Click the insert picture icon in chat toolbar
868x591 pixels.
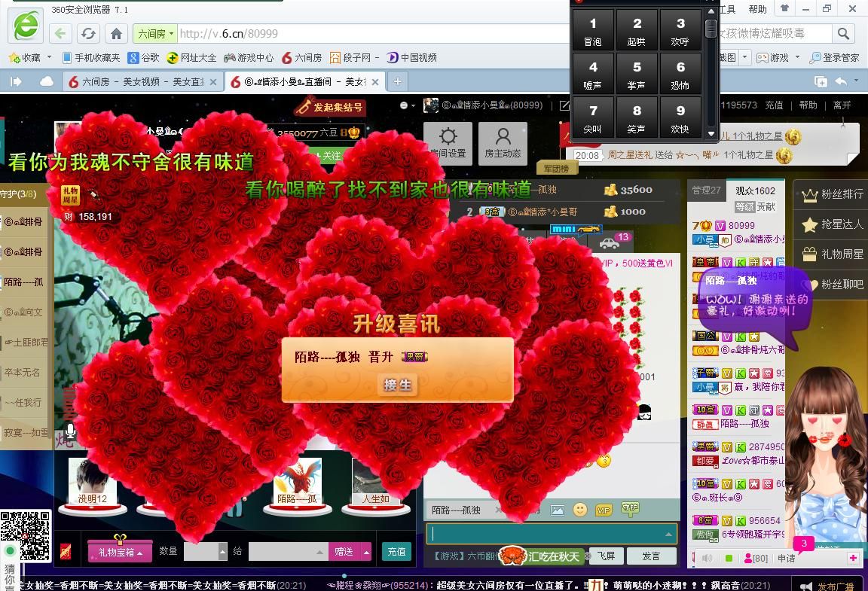pyautogui.click(x=557, y=510)
